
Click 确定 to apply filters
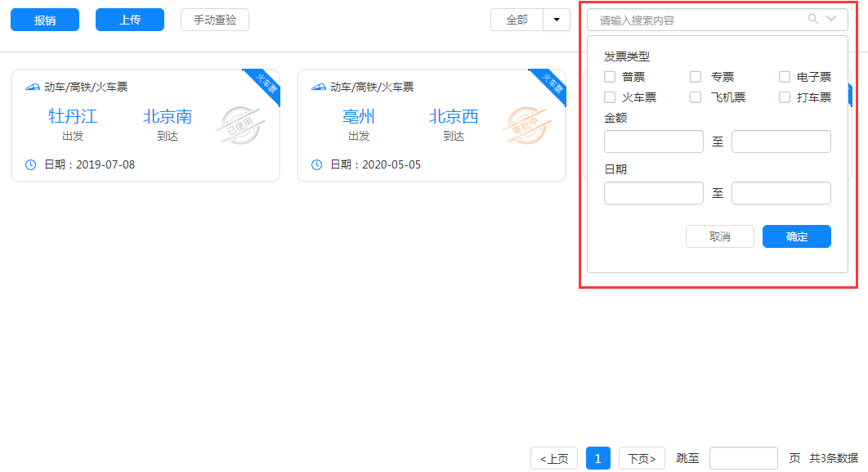[x=796, y=236]
